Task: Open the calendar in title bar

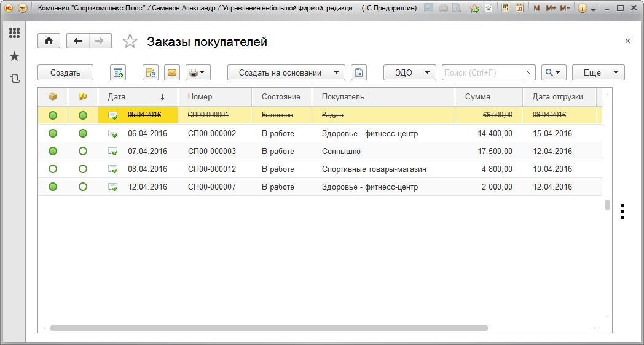Action: [519, 9]
